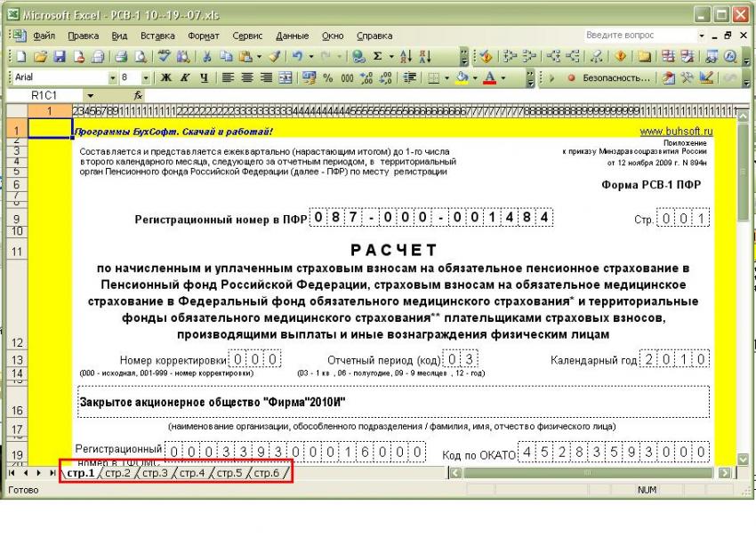This screenshot has height=537, width=756.
Task: Expand the Arial font name dropdown
Action: (111, 77)
